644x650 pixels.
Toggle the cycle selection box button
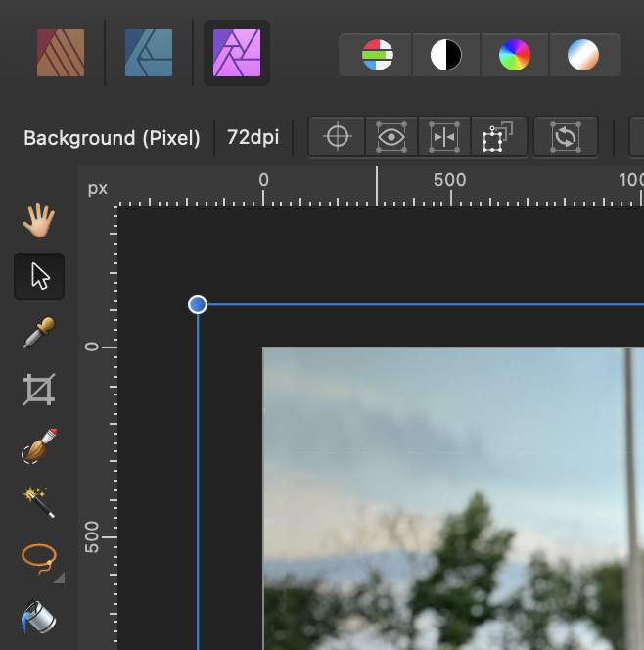point(566,136)
